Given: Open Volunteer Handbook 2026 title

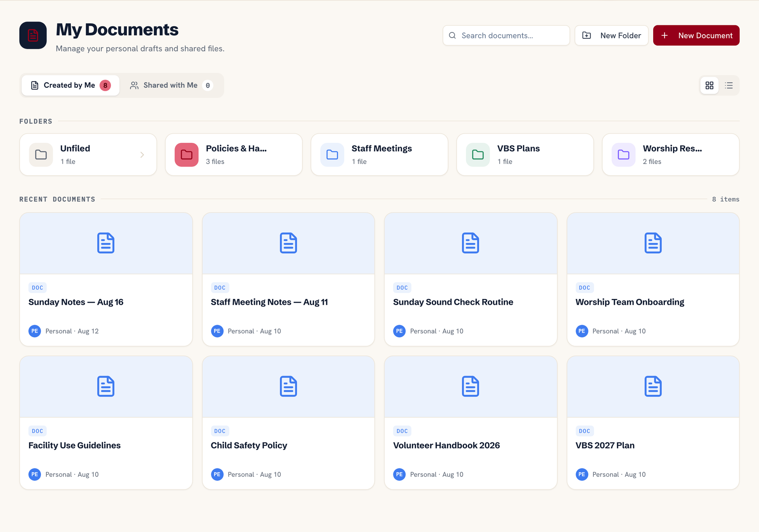Looking at the screenshot, I should (447, 446).
